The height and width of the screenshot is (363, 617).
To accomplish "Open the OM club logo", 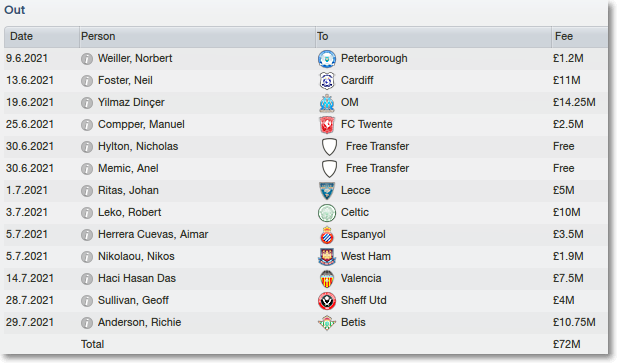I will (327, 103).
